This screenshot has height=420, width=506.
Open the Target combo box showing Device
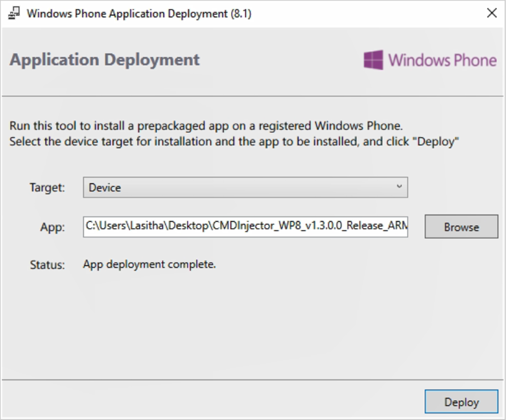pos(245,187)
